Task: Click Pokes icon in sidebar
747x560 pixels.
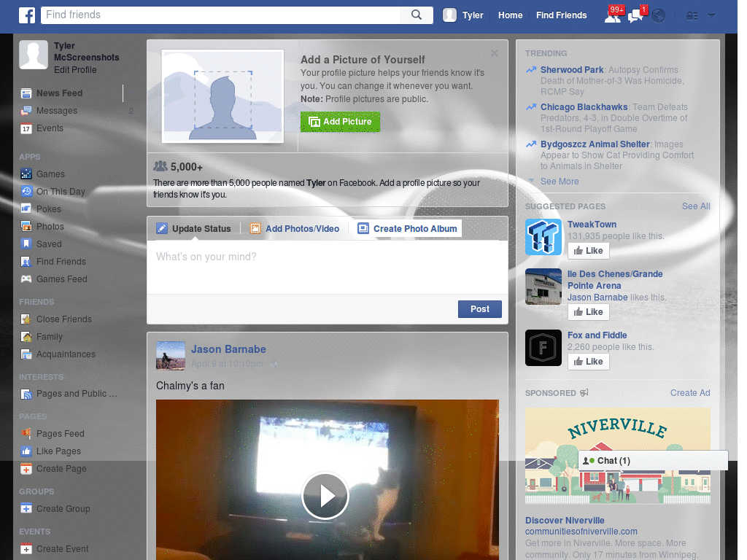Action: pos(26,209)
